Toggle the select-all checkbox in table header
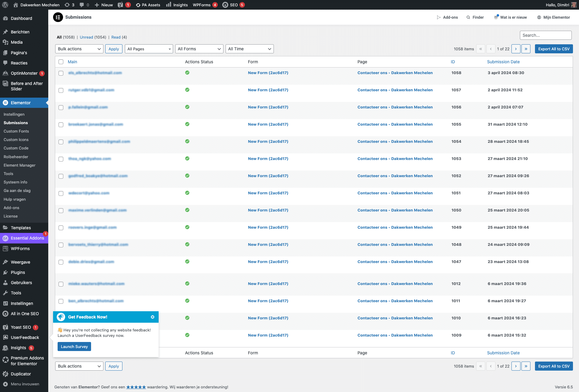The width and height of the screenshot is (579, 392). (61, 62)
